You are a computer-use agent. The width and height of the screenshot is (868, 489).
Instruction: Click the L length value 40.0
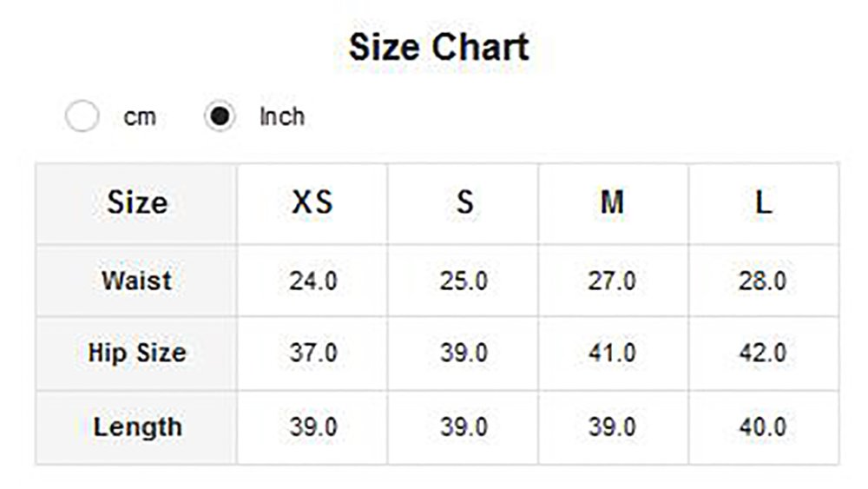(763, 427)
